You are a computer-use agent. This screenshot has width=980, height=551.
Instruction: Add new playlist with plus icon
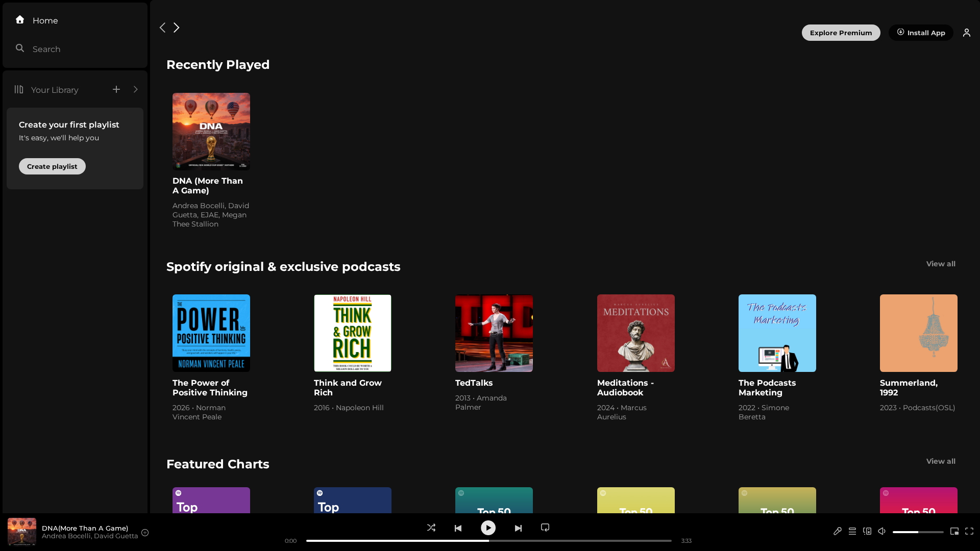point(116,89)
